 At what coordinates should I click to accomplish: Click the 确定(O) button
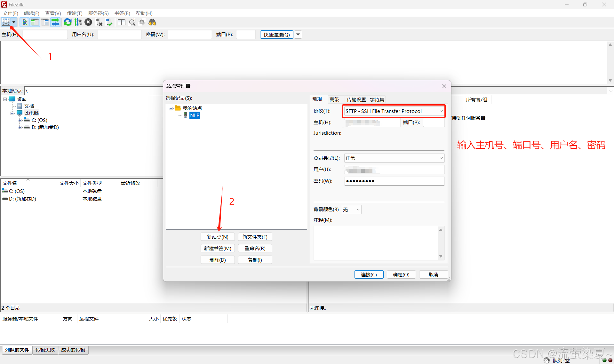point(401,274)
